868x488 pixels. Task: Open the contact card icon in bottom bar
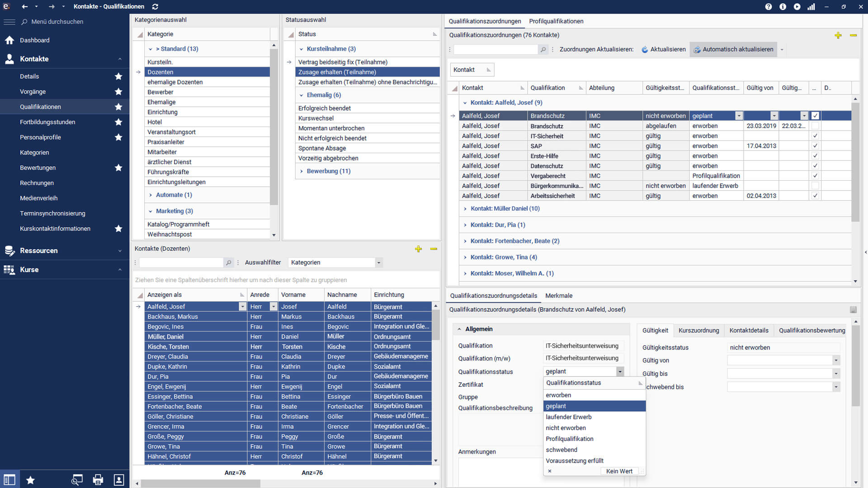click(119, 480)
